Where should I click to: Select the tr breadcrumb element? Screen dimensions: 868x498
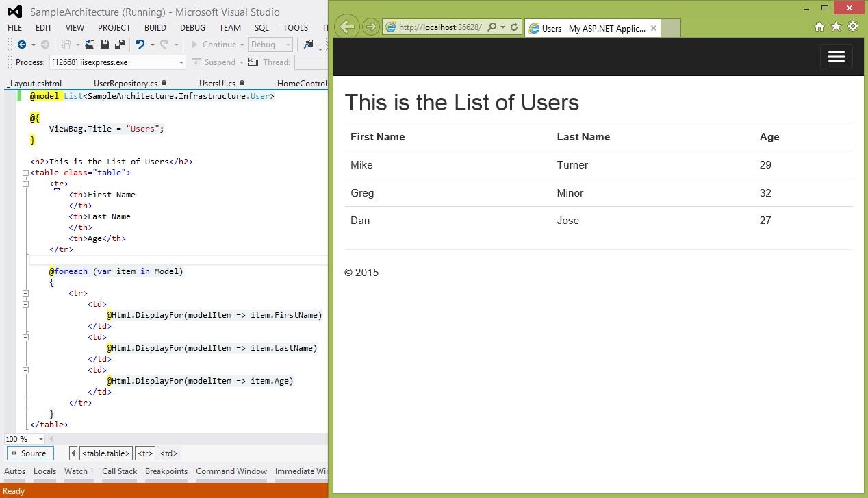[144, 453]
